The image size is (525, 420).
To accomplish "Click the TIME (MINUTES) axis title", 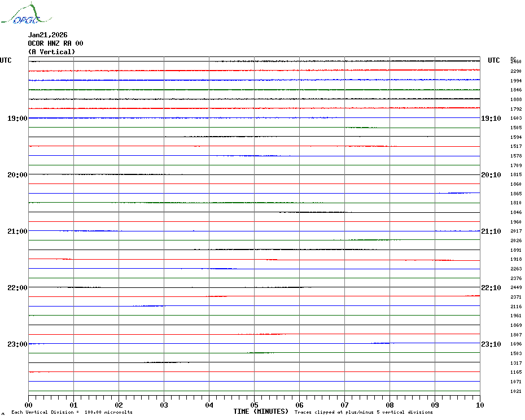I will [x=261, y=412].
